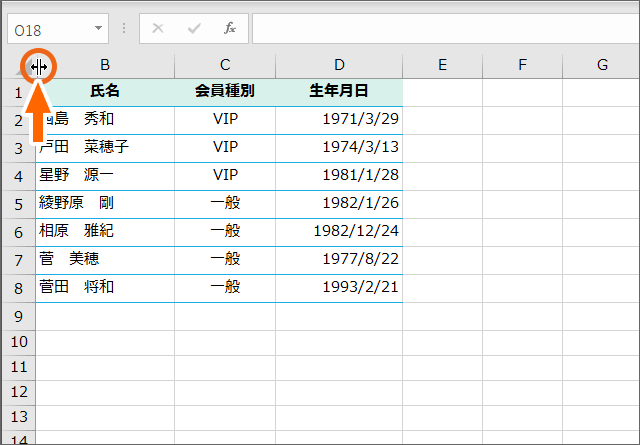640x445 pixels.
Task: Select row 5 header
Action: (x=18, y=205)
